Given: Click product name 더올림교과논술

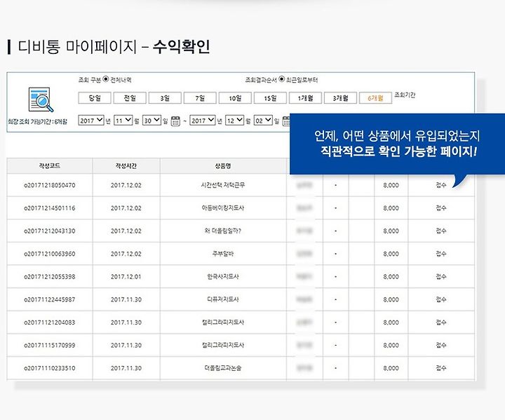Looking at the screenshot, I should tap(223, 368).
